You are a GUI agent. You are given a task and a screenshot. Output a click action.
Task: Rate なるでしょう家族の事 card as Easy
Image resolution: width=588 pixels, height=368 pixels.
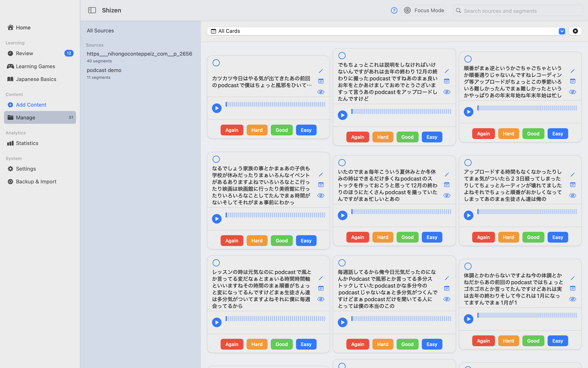pyautogui.click(x=306, y=241)
